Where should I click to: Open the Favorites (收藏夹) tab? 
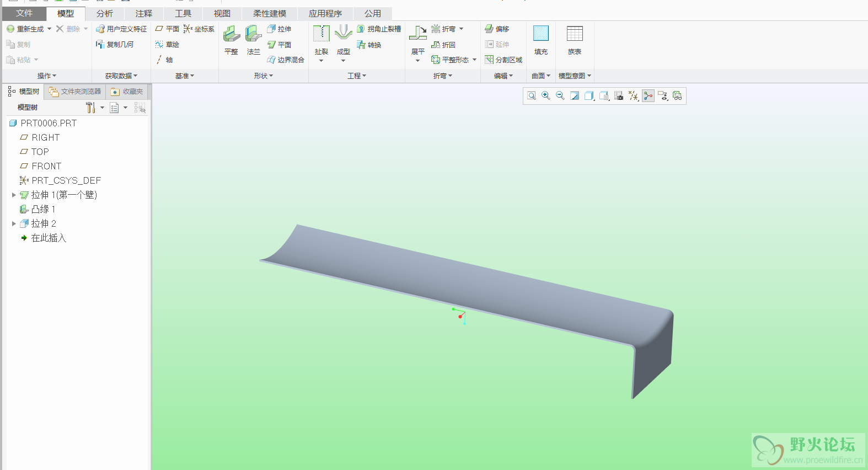pos(127,92)
